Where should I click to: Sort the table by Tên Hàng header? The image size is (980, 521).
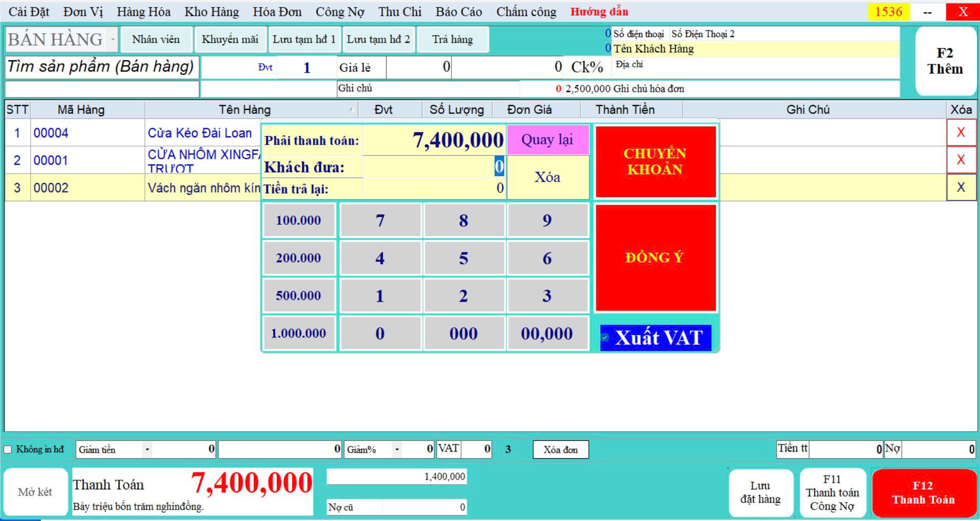[x=245, y=110]
